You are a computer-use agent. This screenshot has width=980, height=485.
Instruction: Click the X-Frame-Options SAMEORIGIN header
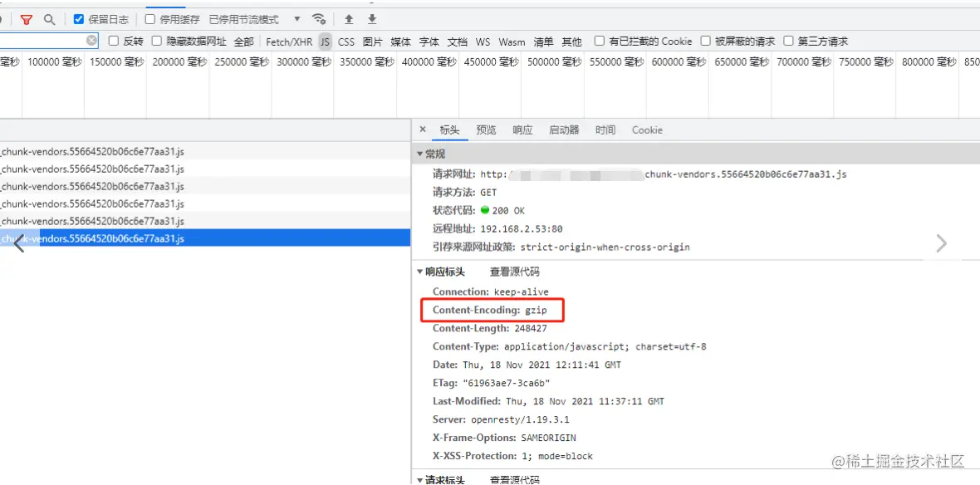pos(504,438)
